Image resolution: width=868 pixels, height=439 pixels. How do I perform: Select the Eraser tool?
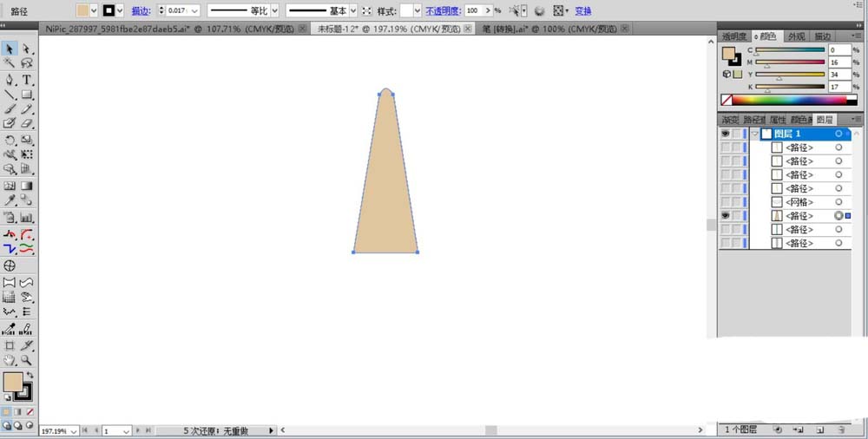[x=26, y=123]
